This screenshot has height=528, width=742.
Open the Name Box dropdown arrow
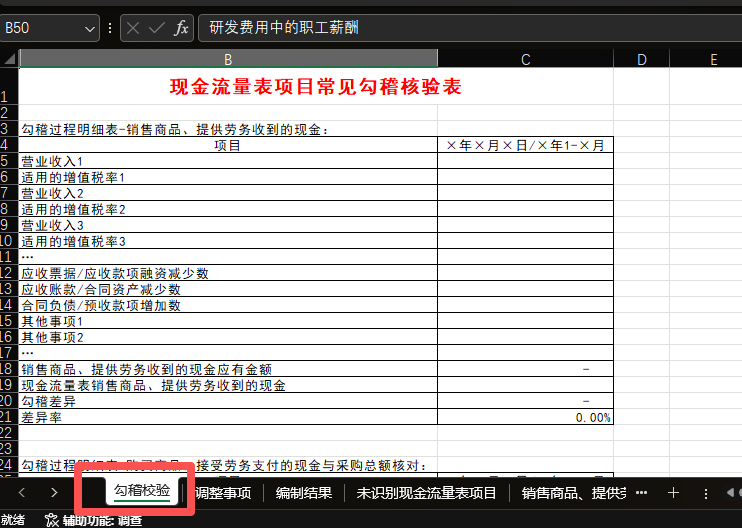point(89,29)
